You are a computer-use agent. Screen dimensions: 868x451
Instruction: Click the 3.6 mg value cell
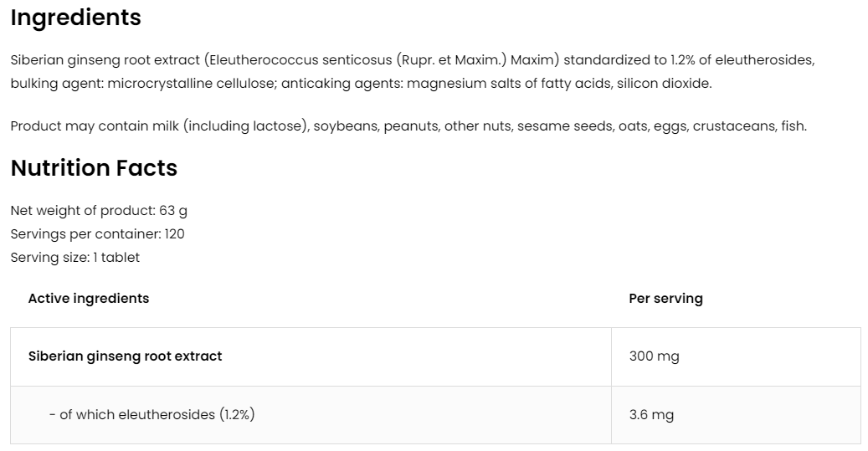pos(651,415)
